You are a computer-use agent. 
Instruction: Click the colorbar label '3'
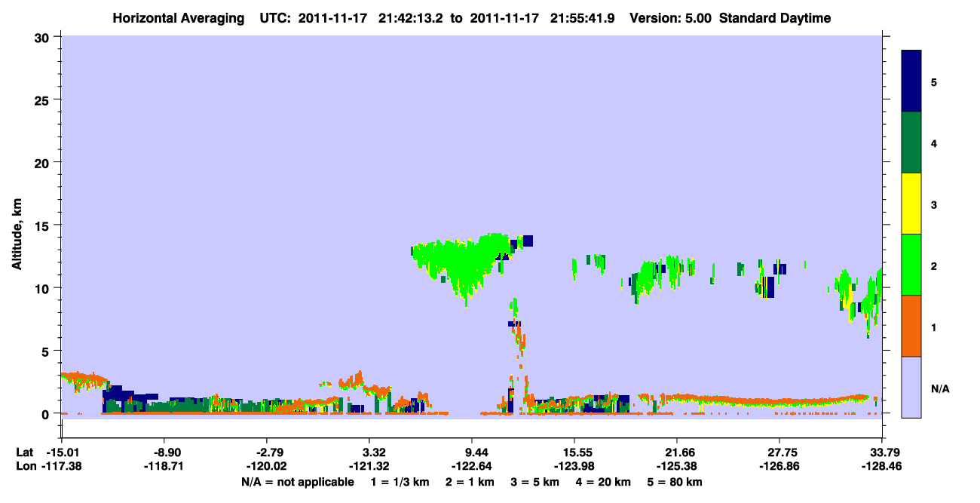pyautogui.click(x=934, y=205)
